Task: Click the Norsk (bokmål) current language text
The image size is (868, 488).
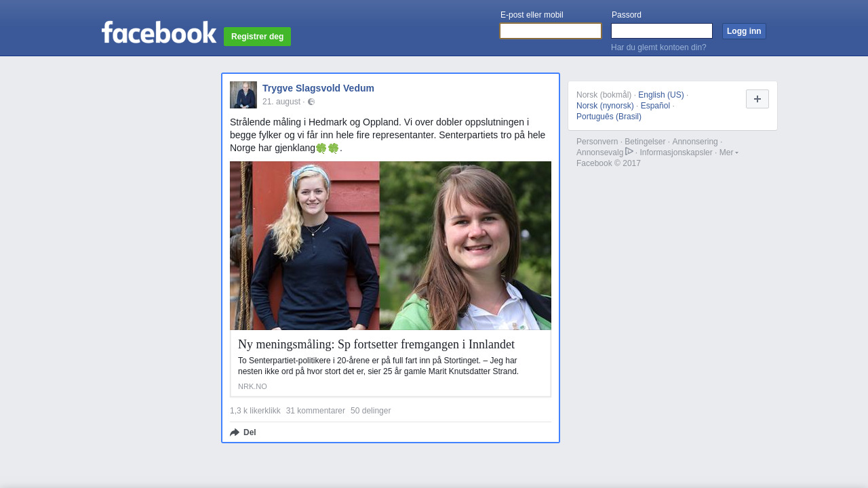Action: pyautogui.click(x=604, y=95)
